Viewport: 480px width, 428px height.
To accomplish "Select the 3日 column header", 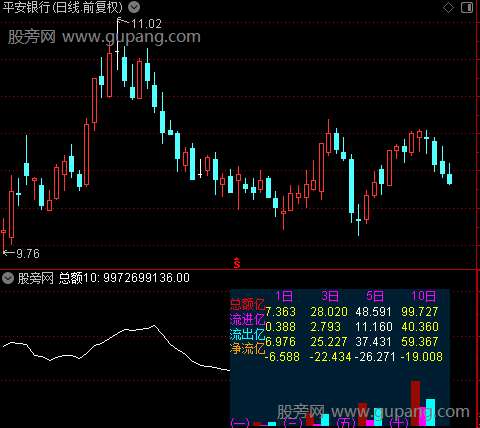I will (x=330, y=296).
